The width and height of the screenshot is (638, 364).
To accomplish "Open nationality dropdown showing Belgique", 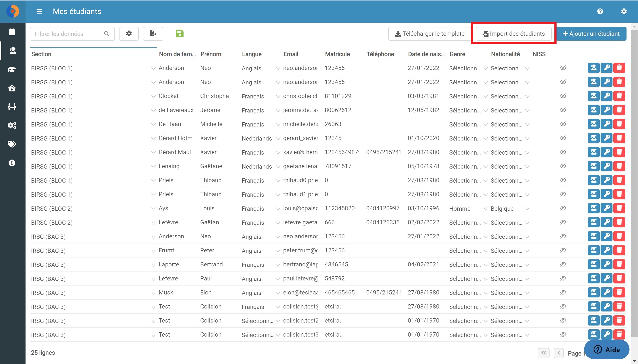I will (x=527, y=209).
